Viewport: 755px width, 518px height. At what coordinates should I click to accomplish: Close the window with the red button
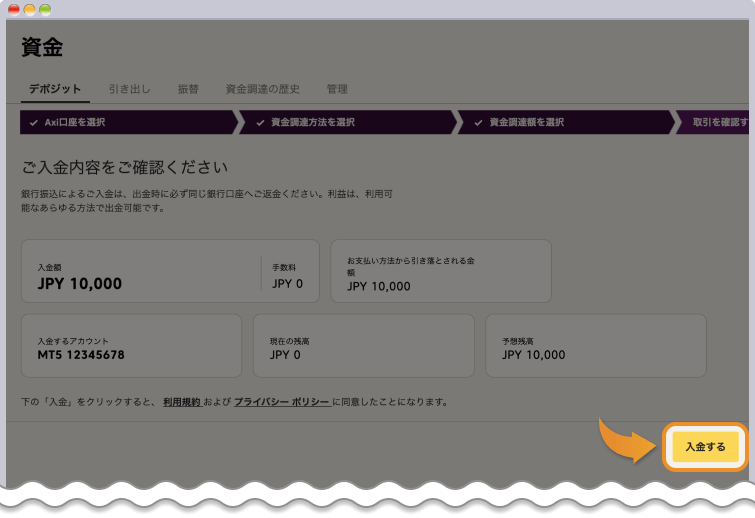coord(13,9)
